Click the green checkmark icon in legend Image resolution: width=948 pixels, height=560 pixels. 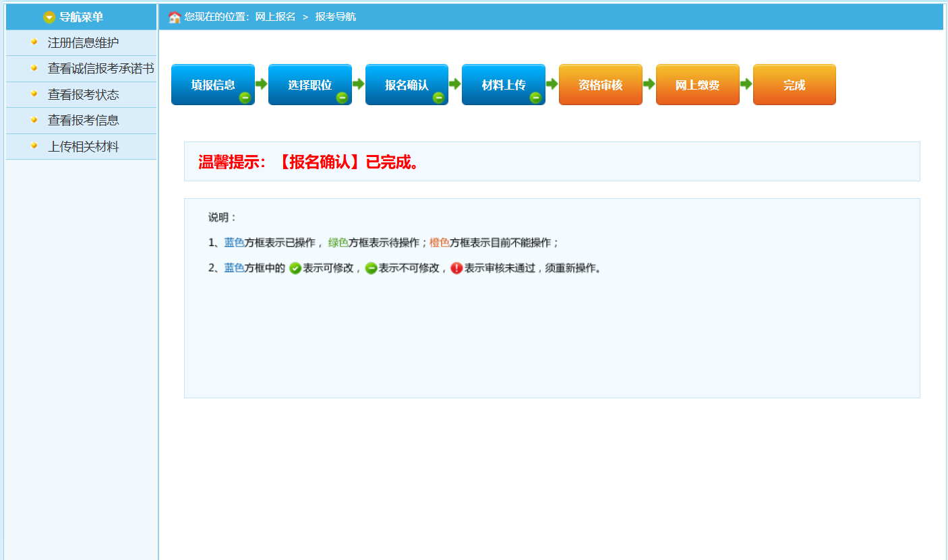(295, 268)
